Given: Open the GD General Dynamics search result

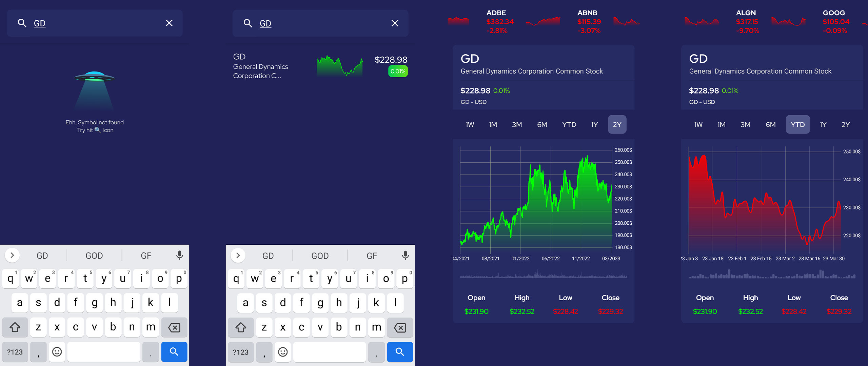Looking at the screenshot, I should pyautogui.click(x=320, y=66).
